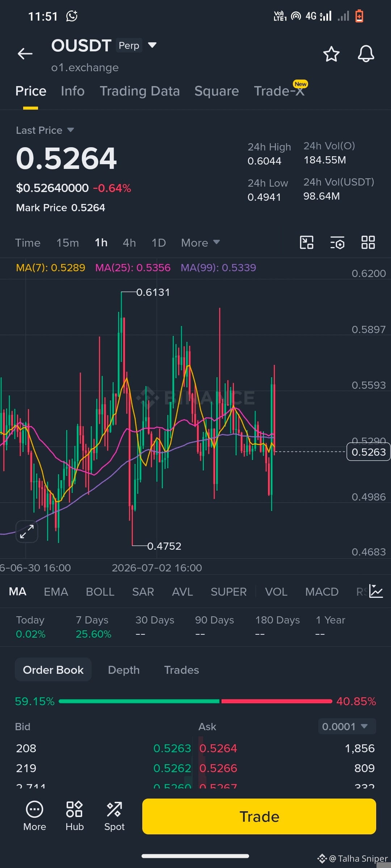The image size is (391, 868).
Task: Tap the MA(7): 0.5289 legend label
Action: coord(51,268)
